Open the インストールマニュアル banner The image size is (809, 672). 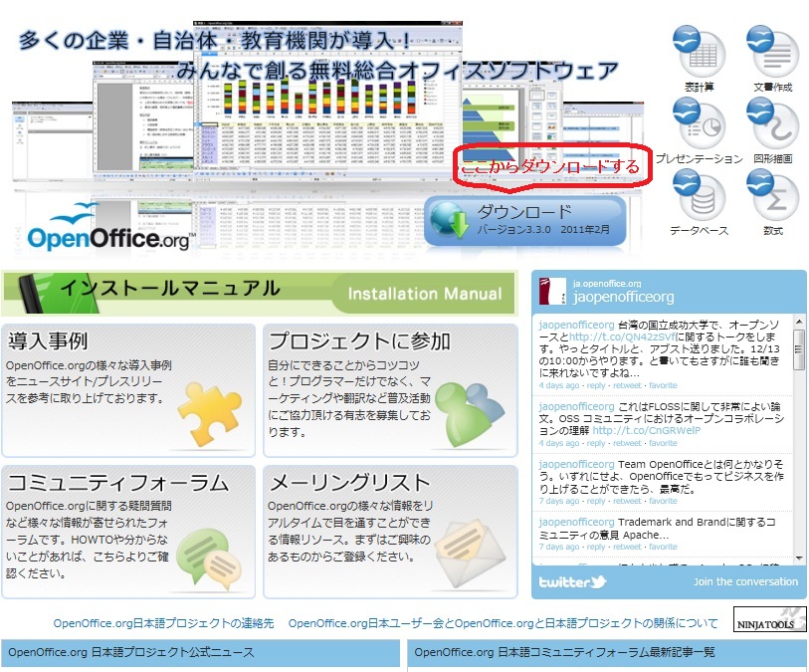[x=259, y=293]
